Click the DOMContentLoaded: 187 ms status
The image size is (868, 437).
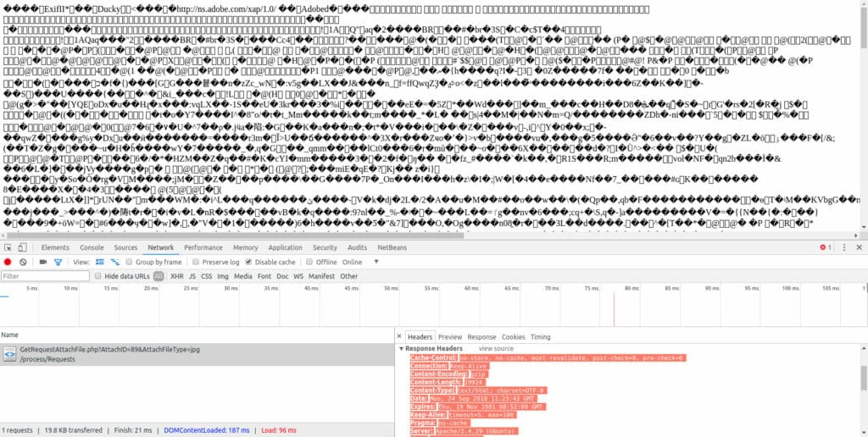point(207,430)
